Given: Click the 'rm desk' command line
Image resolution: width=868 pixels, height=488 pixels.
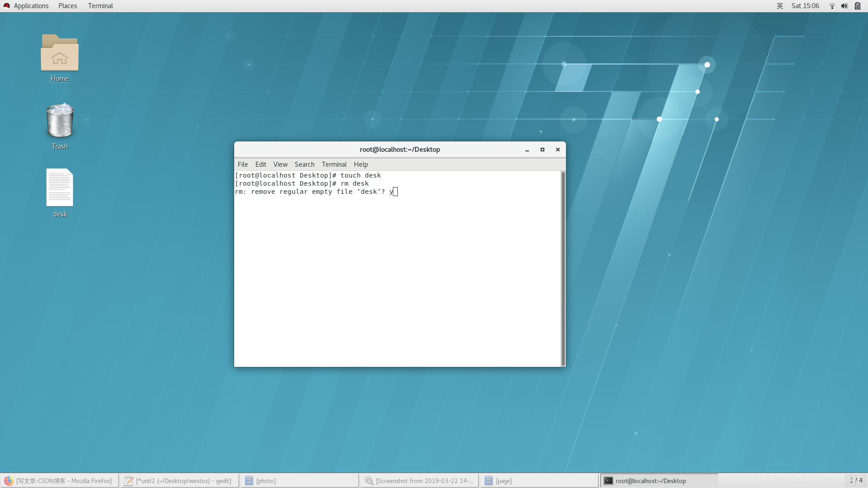Looking at the screenshot, I should pos(302,183).
